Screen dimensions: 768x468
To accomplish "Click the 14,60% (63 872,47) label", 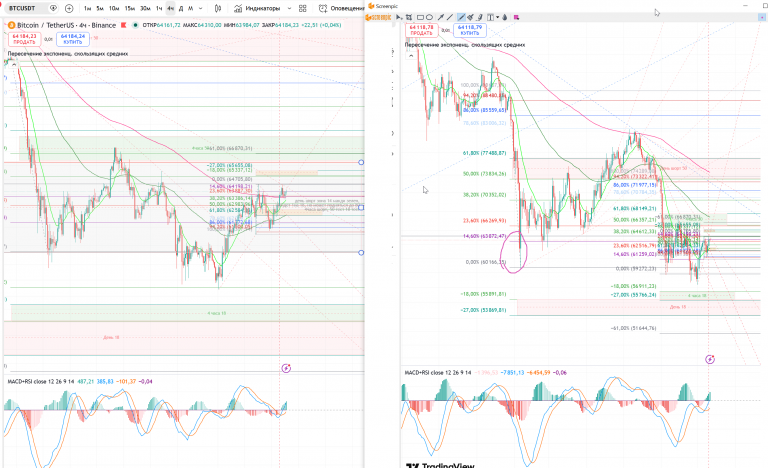I will point(484,236).
